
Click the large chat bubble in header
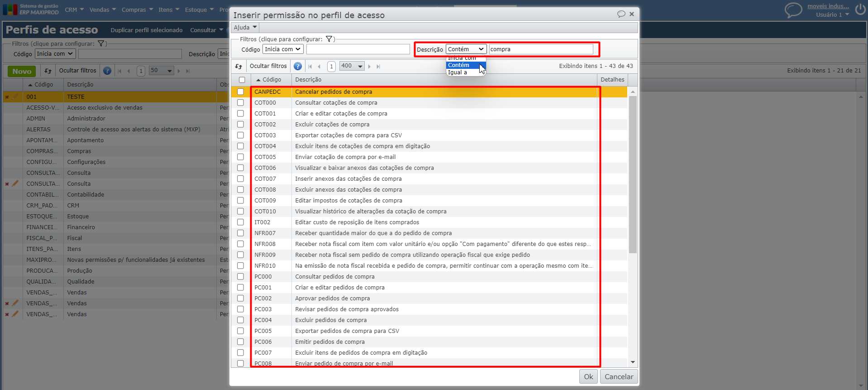793,10
